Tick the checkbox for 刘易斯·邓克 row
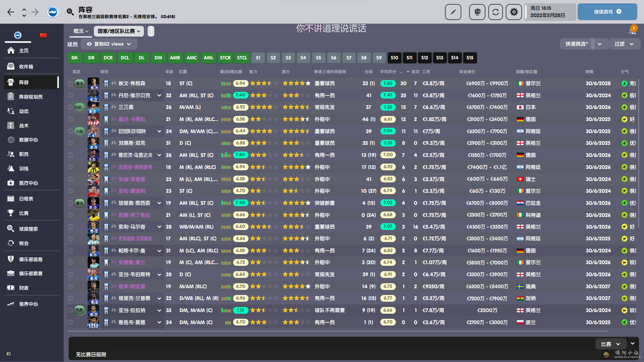Screen dimensions: 644x362 tap(70, 143)
